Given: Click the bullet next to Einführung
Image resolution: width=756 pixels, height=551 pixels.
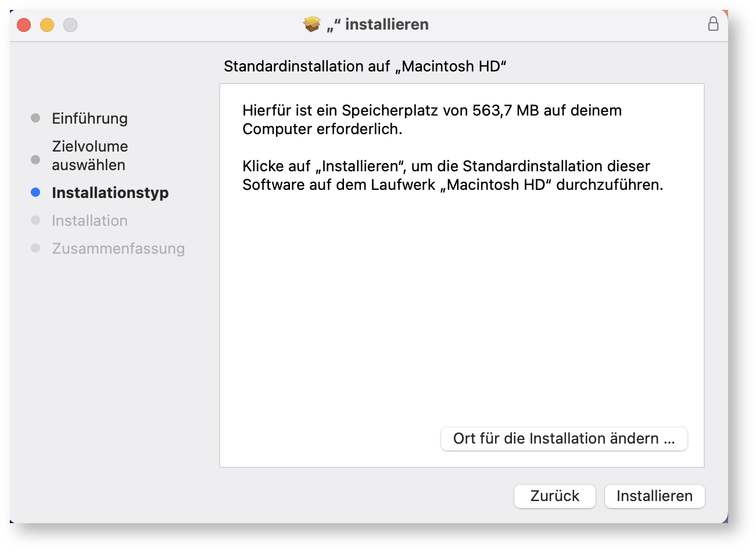Looking at the screenshot, I should [x=35, y=118].
